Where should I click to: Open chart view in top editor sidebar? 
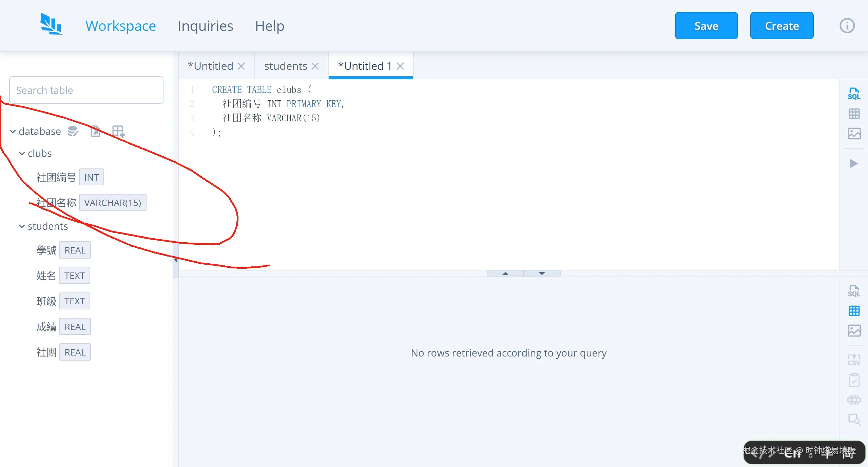point(854,134)
